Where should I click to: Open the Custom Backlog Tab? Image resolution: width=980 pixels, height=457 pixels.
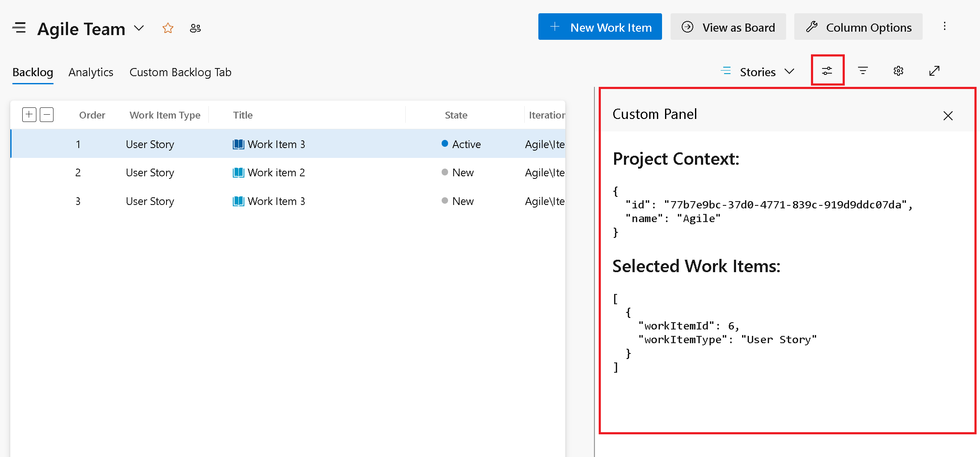[180, 72]
